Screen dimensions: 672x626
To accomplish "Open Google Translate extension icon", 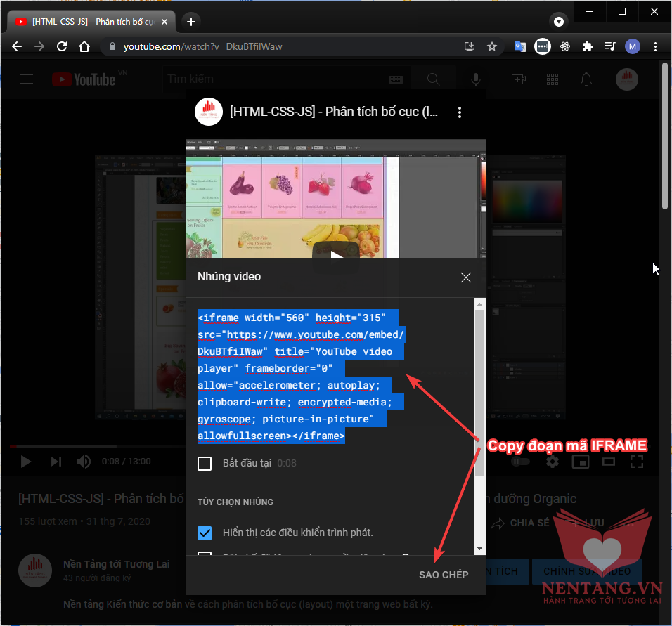I will click(519, 46).
